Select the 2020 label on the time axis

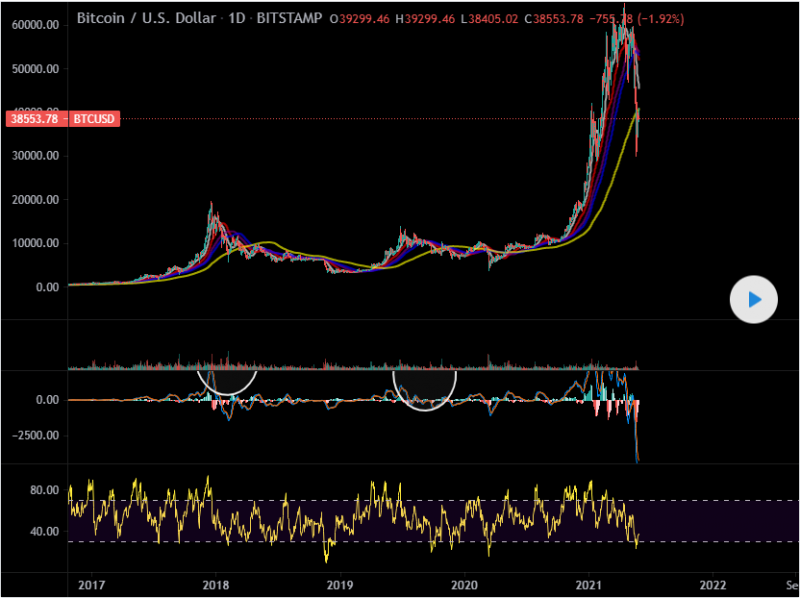coord(465,584)
